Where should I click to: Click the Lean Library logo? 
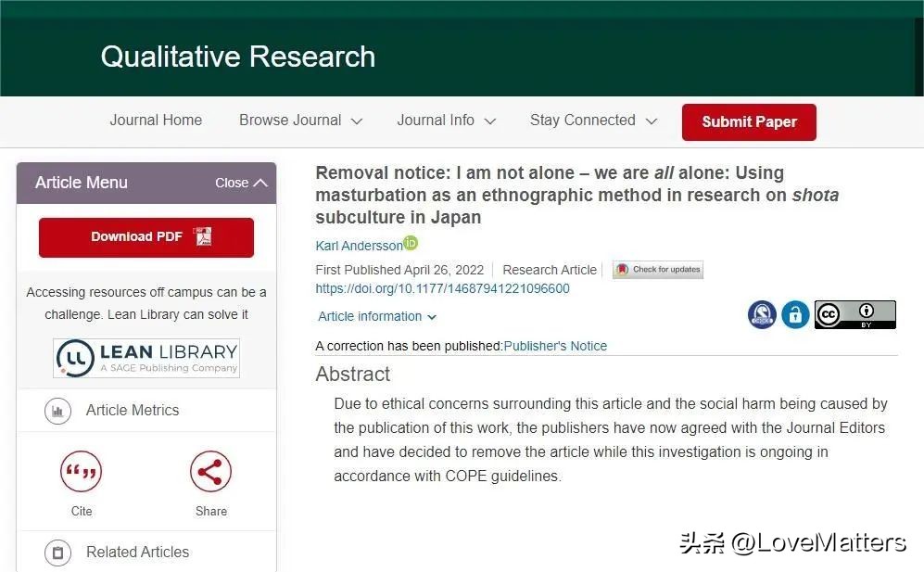click(146, 358)
